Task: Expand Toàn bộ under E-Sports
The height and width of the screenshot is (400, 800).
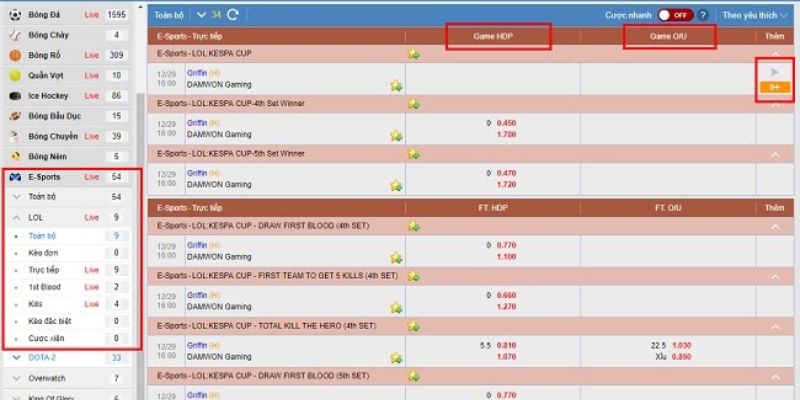Action: pos(17,197)
